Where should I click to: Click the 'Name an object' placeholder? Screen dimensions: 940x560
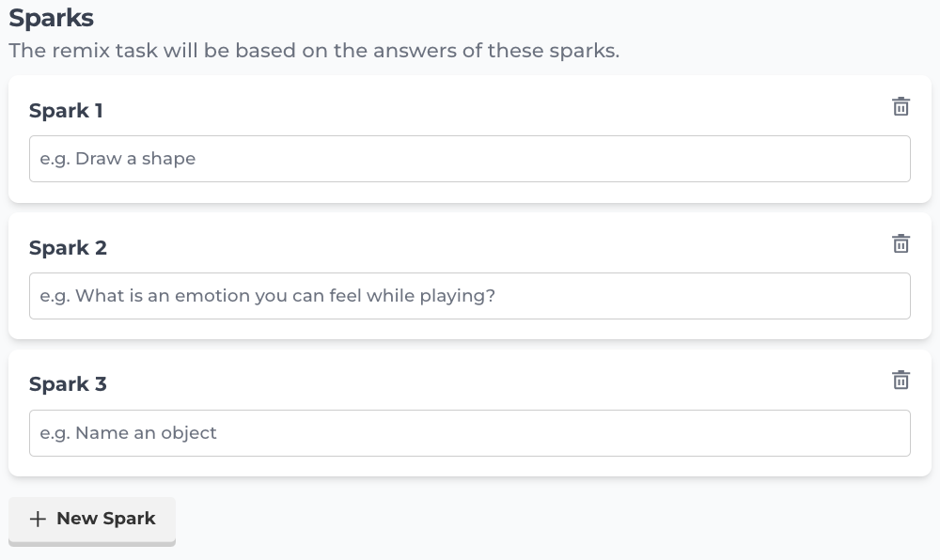(128, 433)
